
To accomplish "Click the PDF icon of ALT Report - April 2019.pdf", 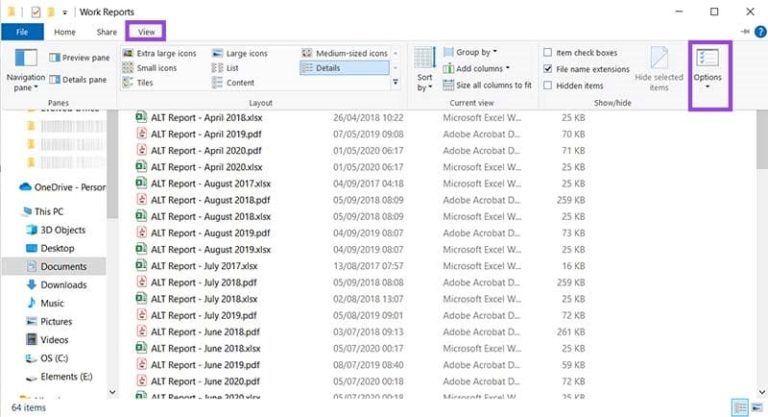I will pyautogui.click(x=142, y=134).
